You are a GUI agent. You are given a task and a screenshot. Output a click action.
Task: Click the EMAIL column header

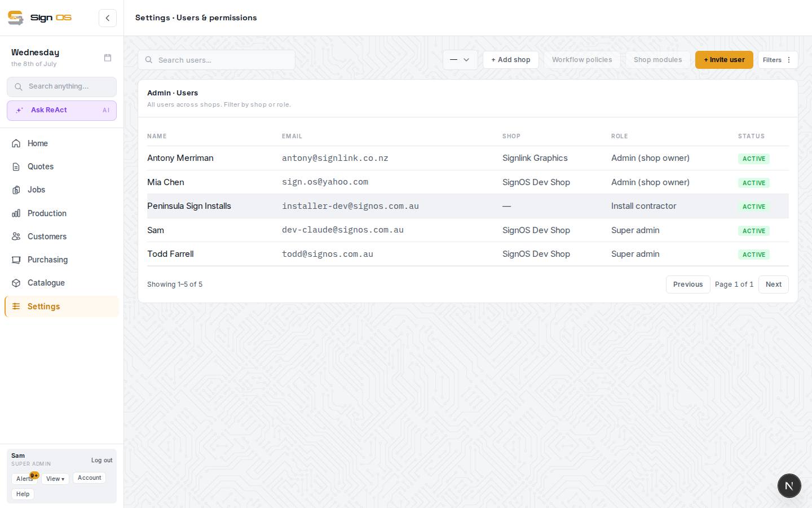click(292, 136)
